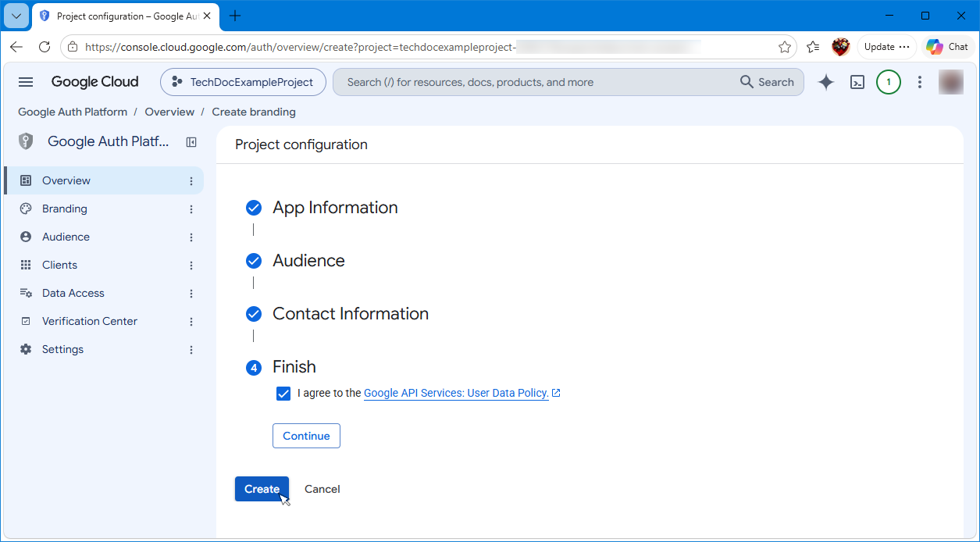
Task: Click the Settings gear icon in sidebar
Action: click(26, 349)
